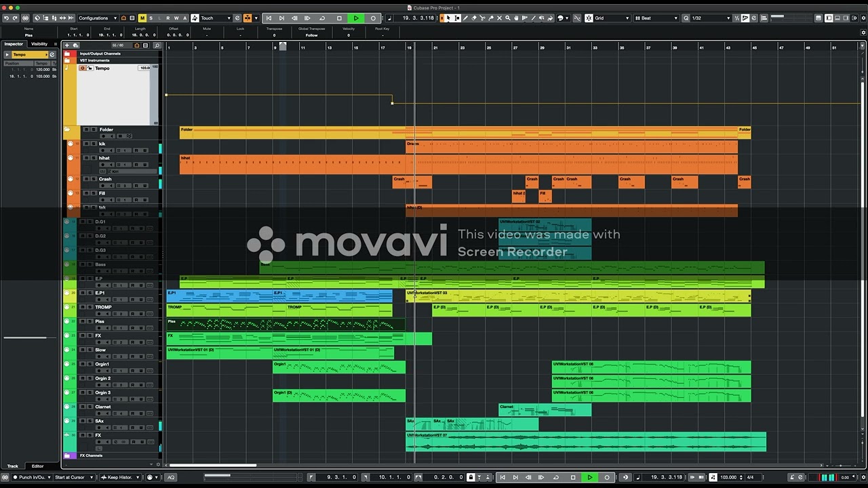Click the top toolbar Play button
This screenshot has width=868, height=488.
[356, 18]
